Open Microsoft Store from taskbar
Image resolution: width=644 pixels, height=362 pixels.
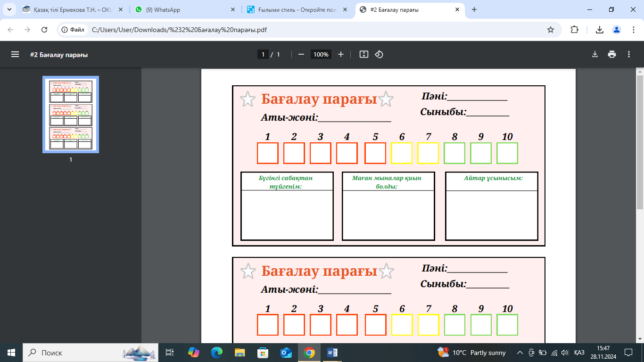[263, 353]
